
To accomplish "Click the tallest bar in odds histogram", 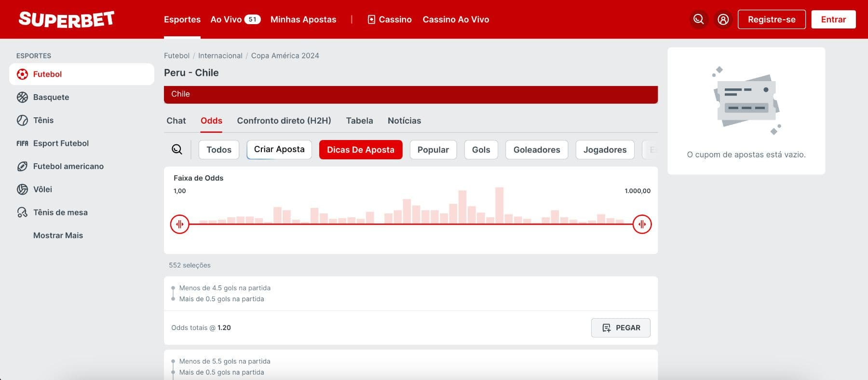I will point(499,206).
